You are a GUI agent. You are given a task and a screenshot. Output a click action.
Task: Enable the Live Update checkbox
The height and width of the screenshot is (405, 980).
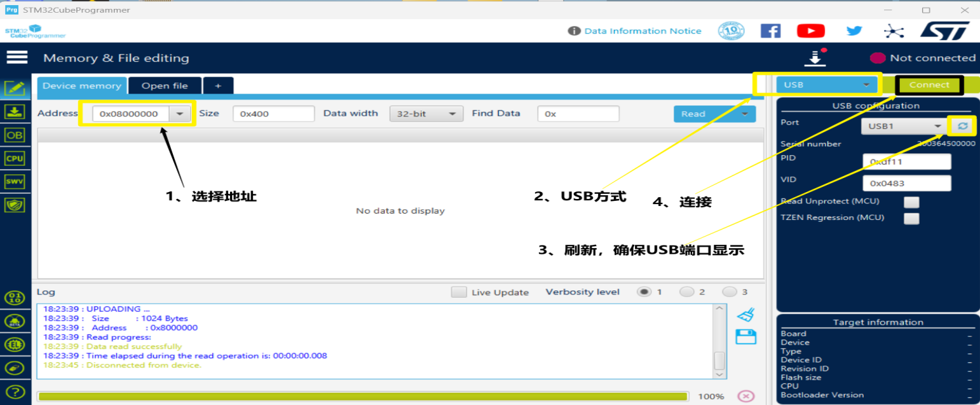click(458, 292)
